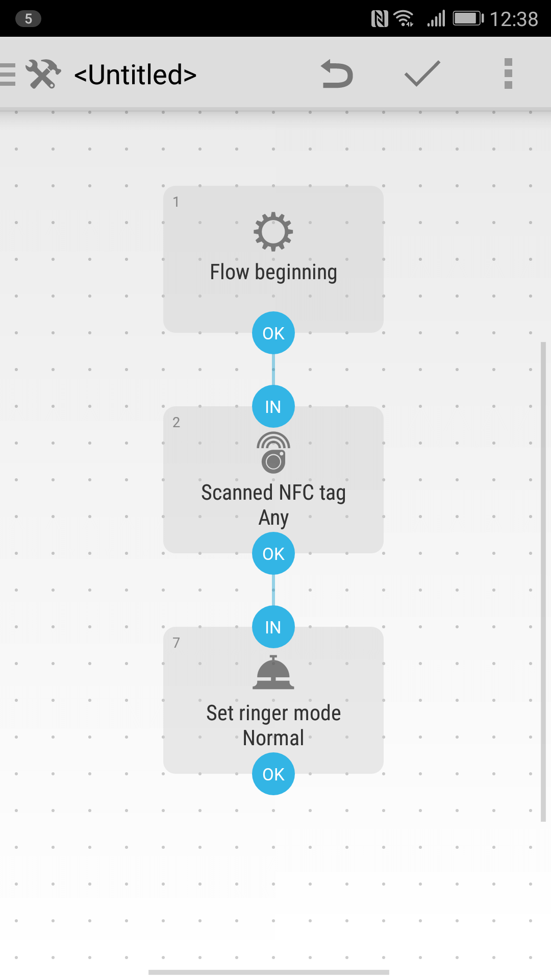Confirm flow with the checkmark icon
This screenshot has height=980, width=551.
(x=422, y=73)
